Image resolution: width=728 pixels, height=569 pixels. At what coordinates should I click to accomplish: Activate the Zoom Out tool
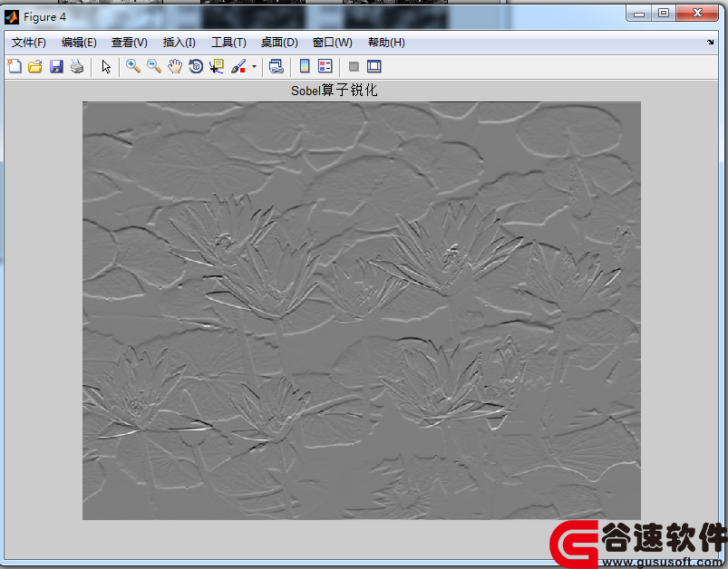pos(154,66)
